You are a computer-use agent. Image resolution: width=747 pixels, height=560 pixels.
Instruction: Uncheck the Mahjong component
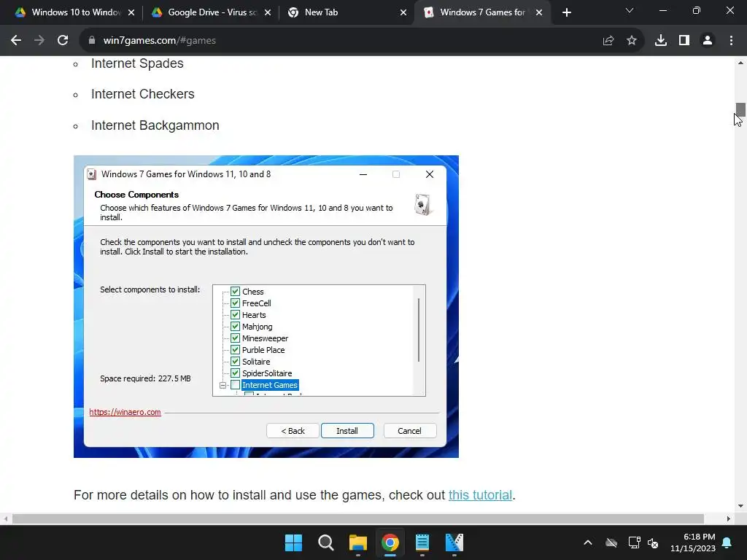[x=235, y=326]
